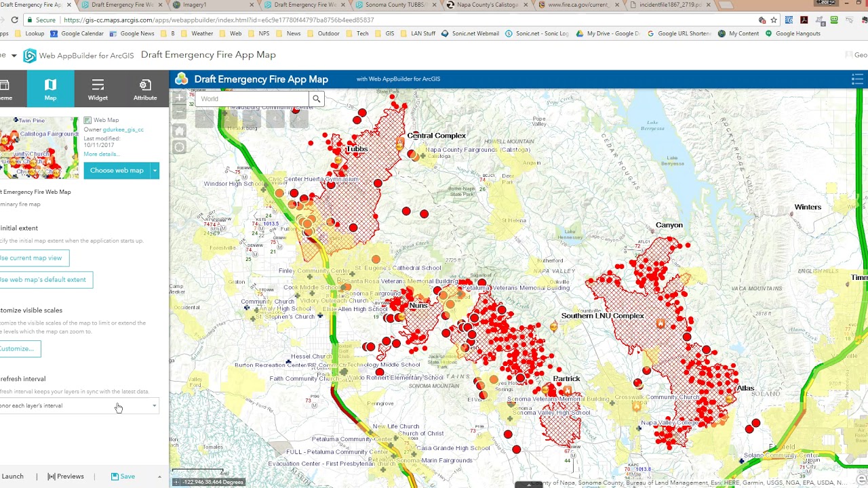Click the map Home extent button
This screenshot has height=488, width=868.
click(179, 130)
